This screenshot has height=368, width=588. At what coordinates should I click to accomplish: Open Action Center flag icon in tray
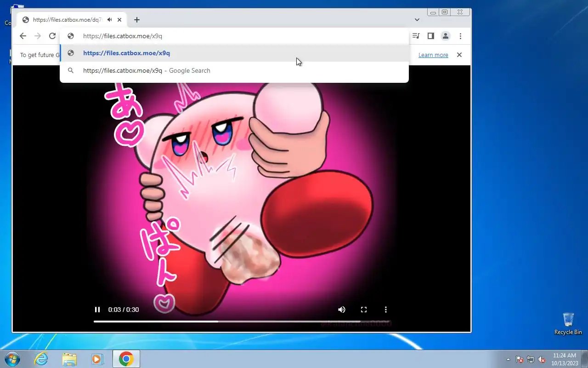[520, 359]
